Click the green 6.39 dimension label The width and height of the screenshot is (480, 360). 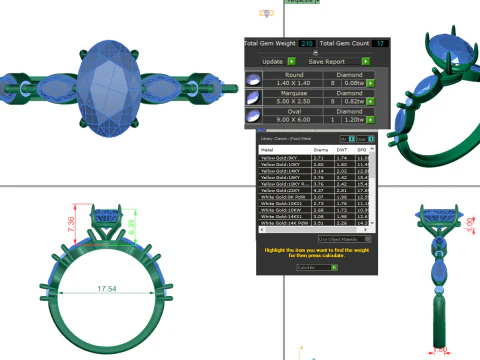click(x=132, y=227)
